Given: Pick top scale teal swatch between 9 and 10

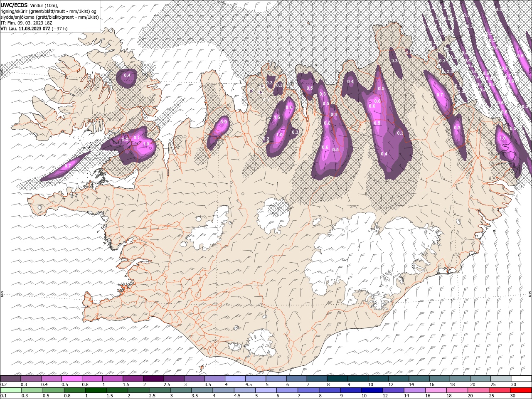Looking at the screenshot, I should (358, 378).
